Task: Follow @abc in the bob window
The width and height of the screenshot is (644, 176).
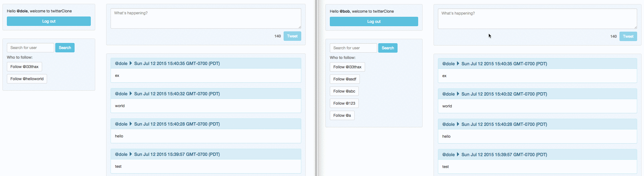Action: [344, 91]
